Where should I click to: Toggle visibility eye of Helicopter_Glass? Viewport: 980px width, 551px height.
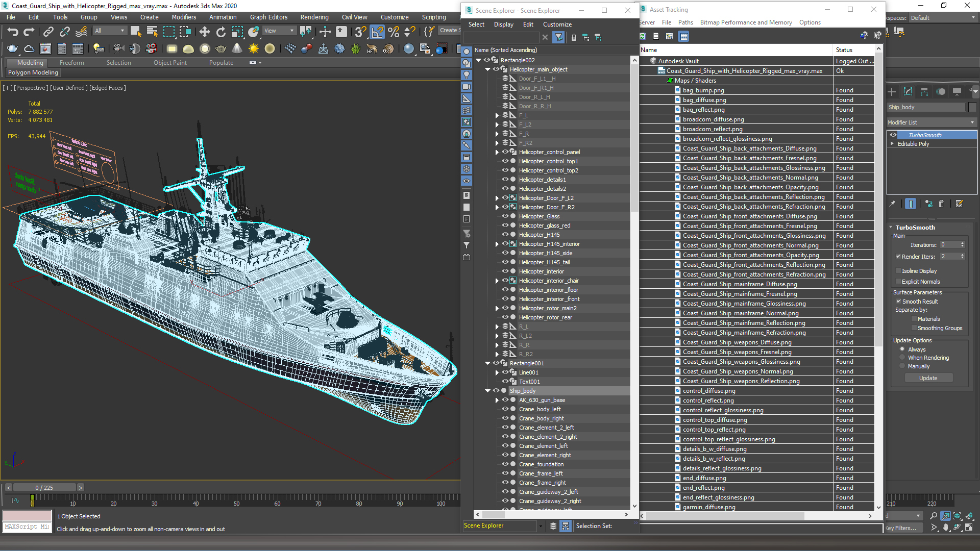pos(505,216)
